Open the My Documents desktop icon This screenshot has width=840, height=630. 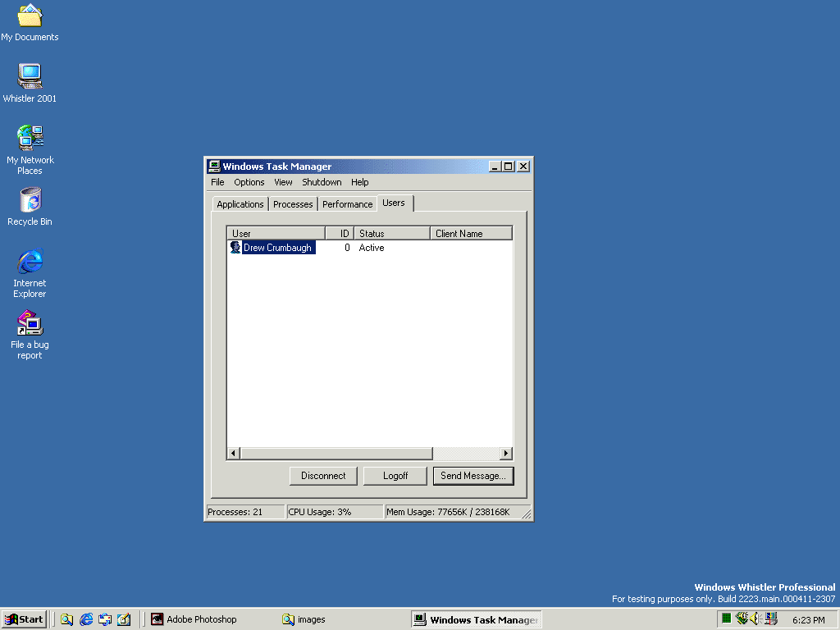coord(30,16)
